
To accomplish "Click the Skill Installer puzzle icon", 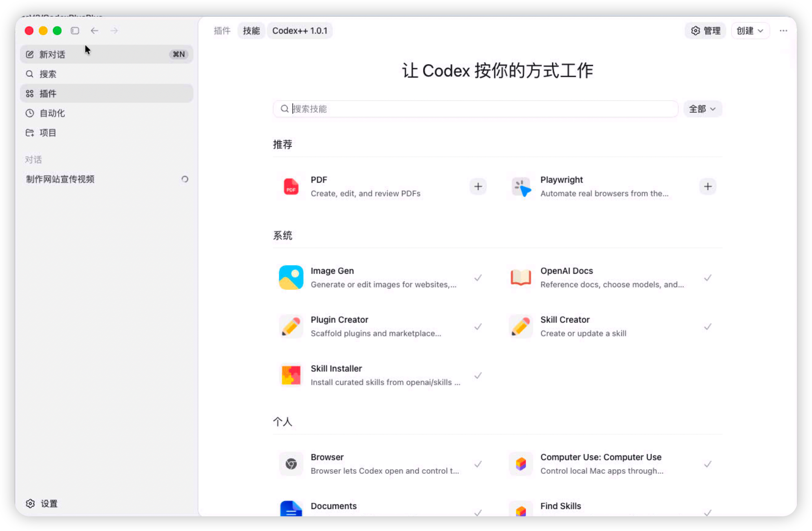I will click(291, 375).
